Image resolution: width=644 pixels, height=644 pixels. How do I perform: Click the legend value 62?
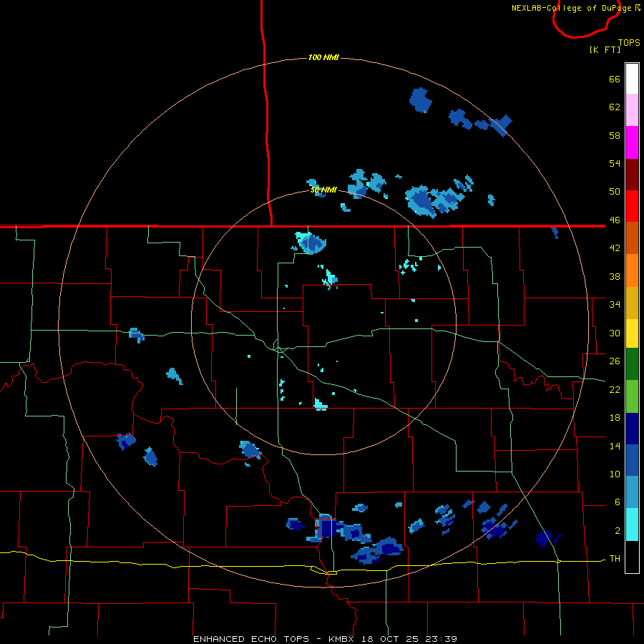[x=615, y=107]
